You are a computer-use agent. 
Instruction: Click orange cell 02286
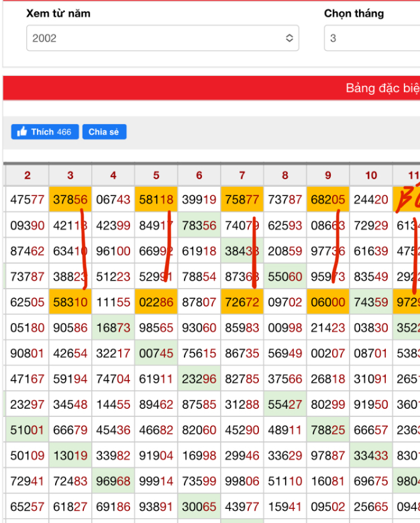(156, 303)
